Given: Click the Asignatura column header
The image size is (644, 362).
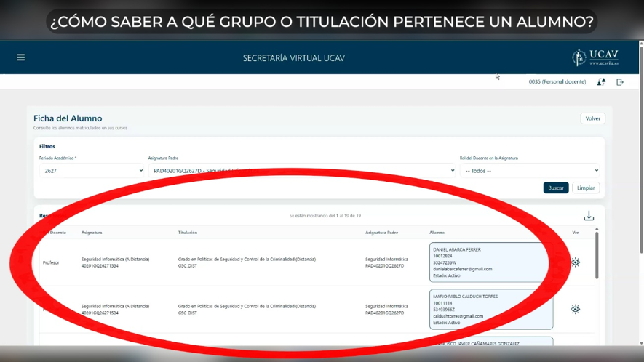Looking at the screenshot, I should click(x=92, y=233).
